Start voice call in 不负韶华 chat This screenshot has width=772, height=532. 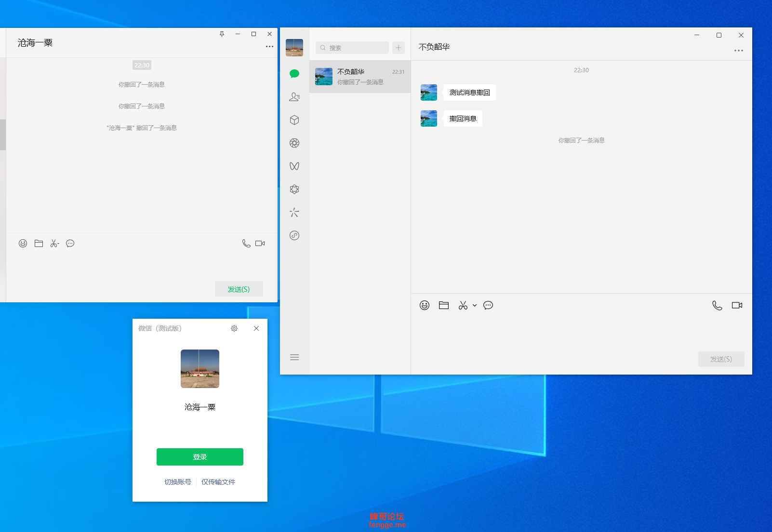[717, 305]
